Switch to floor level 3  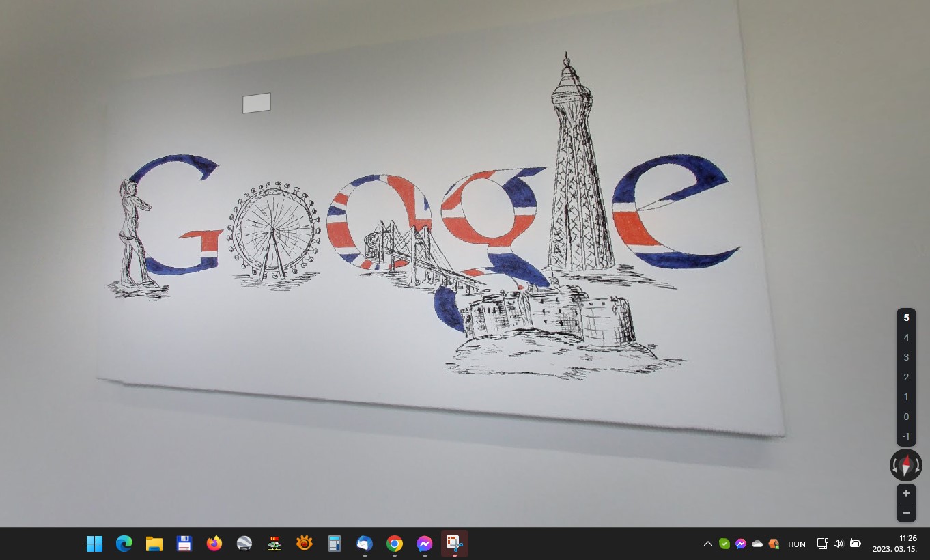906,357
